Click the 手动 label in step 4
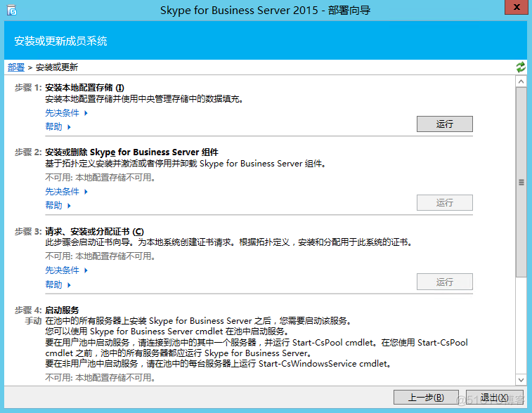Image resolution: width=532 pixels, height=413 pixels. (x=33, y=321)
